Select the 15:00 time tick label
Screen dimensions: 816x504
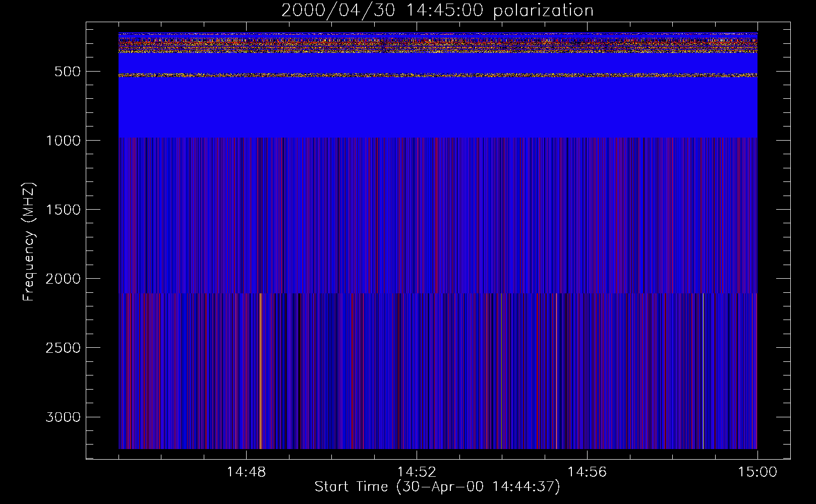point(757,472)
